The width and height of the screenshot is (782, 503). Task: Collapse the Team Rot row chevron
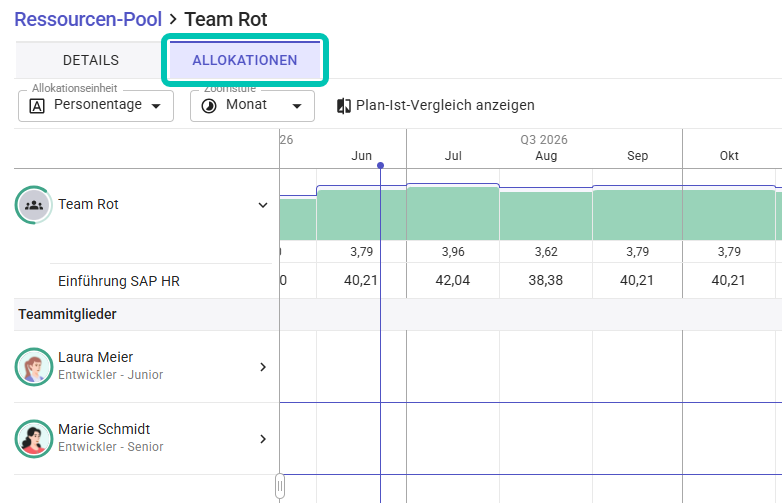pyautogui.click(x=263, y=205)
